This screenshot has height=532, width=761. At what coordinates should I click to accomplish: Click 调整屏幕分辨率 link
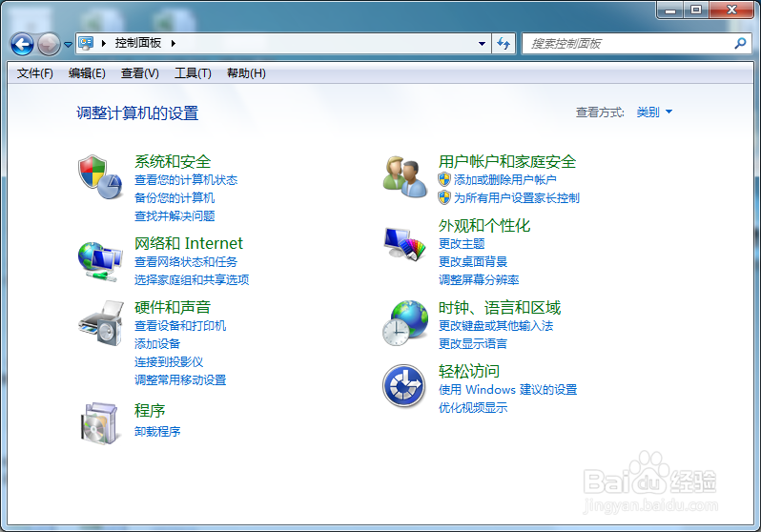click(x=479, y=280)
